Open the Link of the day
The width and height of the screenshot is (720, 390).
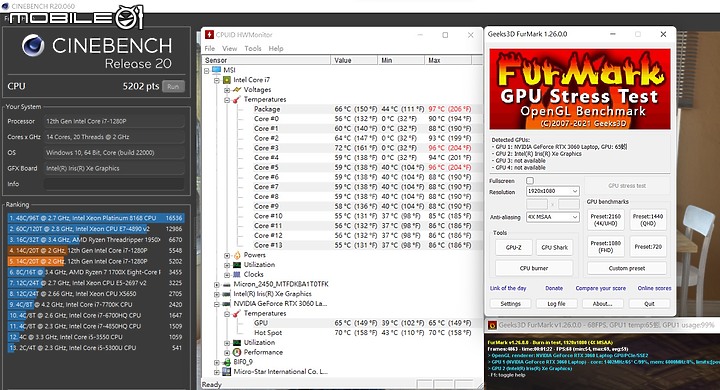tap(508, 288)
